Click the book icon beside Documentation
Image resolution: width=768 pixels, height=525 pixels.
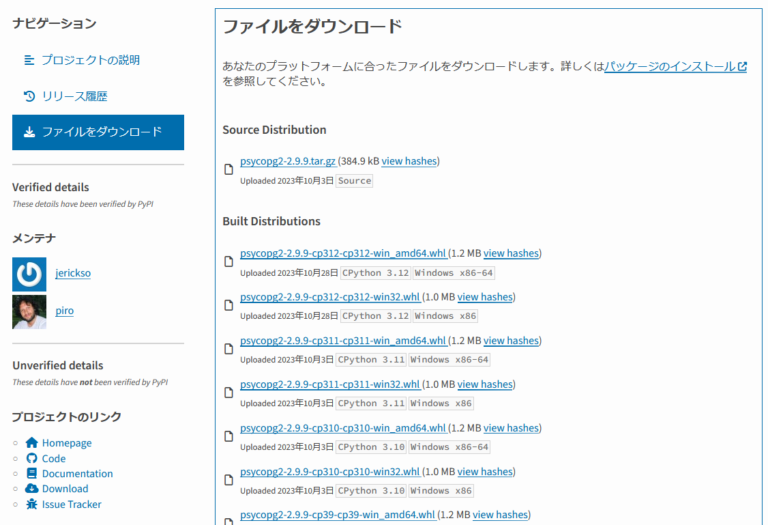32,474
